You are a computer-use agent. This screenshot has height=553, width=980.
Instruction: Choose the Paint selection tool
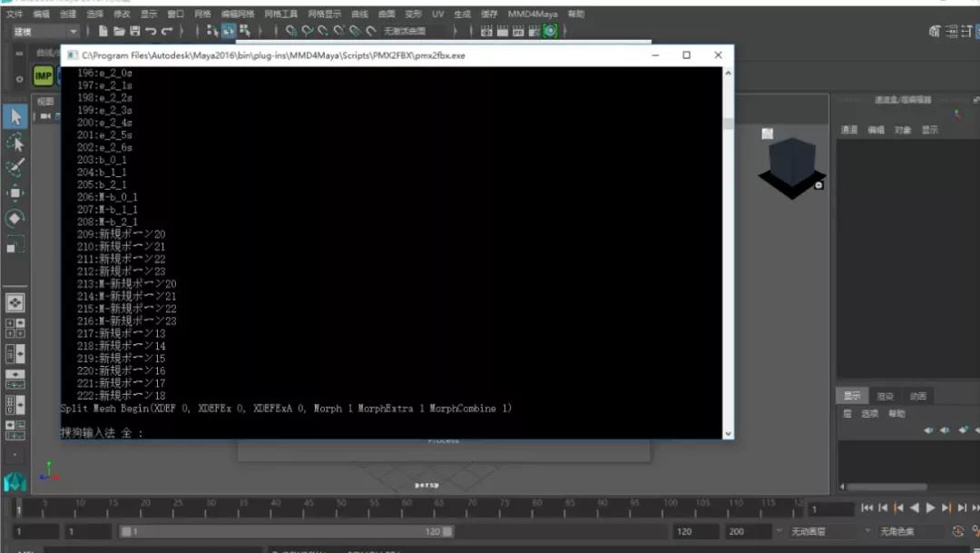[x=15, y=168]
